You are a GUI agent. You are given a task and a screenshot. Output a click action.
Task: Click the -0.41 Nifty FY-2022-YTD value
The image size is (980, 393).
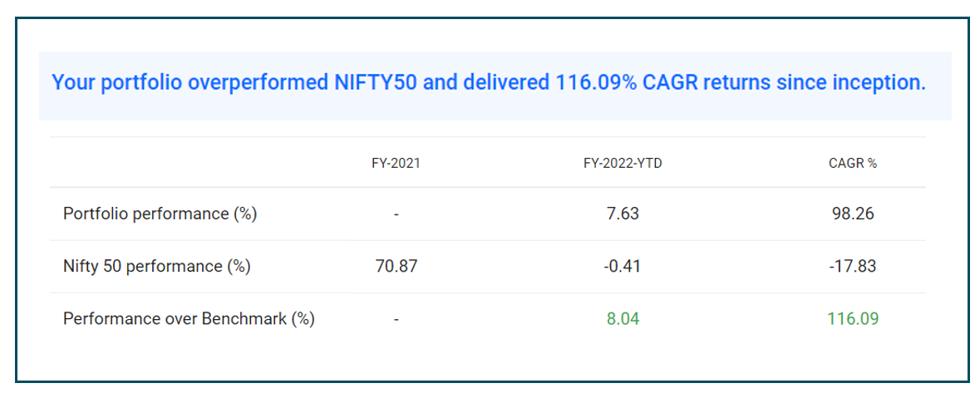point(623,267)
